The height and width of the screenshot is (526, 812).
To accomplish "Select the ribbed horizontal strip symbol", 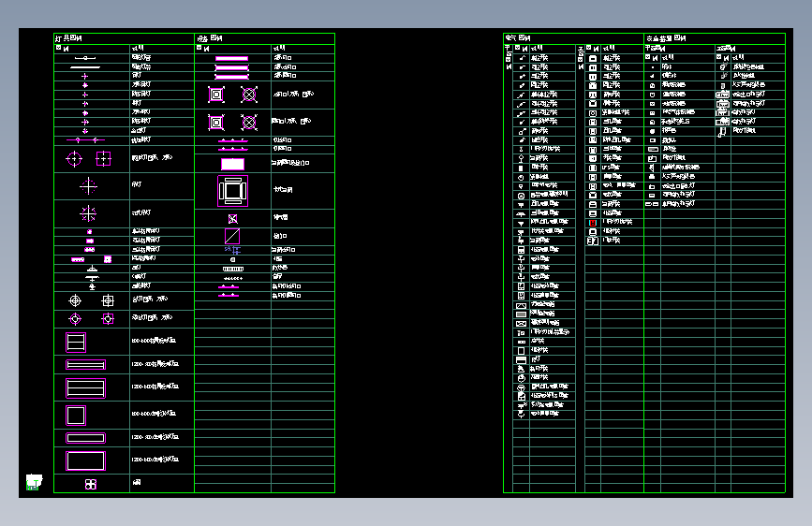I will pos(232,269).
